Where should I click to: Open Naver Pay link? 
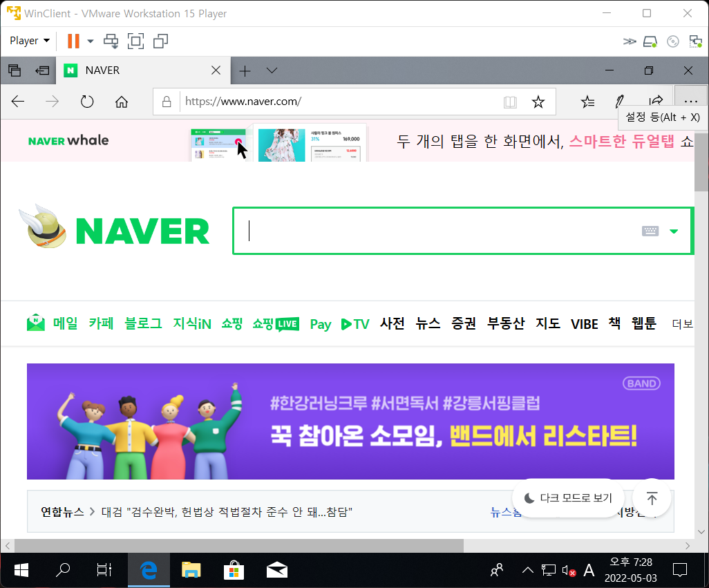pos(321,325)
